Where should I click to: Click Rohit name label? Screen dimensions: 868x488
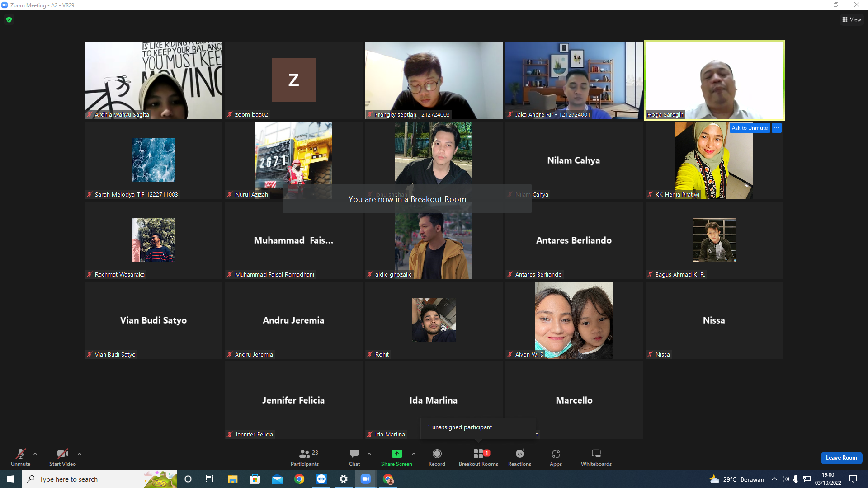pyautogui.click(x=382, y=355)
